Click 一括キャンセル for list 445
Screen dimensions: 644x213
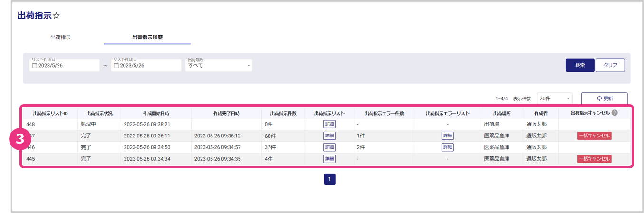tap(594, 159)
